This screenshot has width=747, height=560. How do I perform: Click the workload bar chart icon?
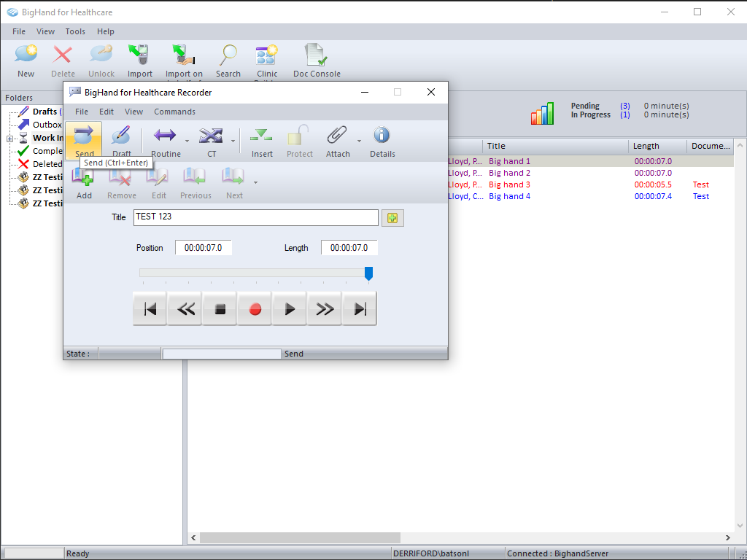[x=543, y=113]
